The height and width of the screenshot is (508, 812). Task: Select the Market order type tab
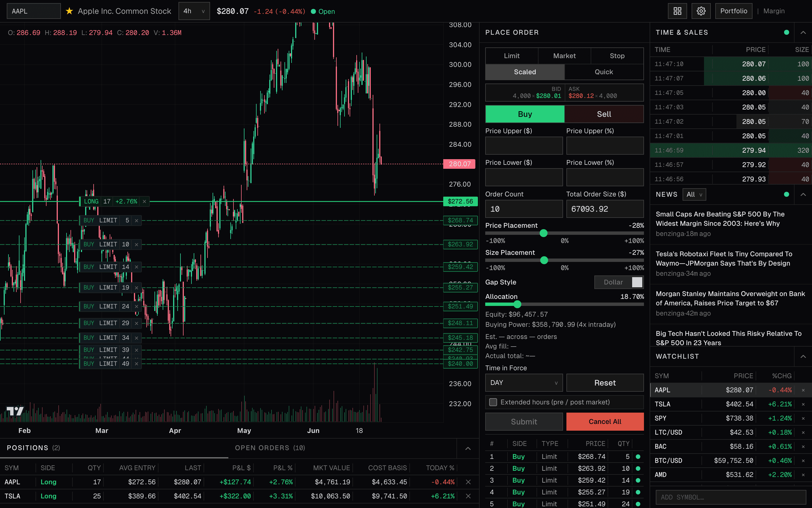point(564,56)
